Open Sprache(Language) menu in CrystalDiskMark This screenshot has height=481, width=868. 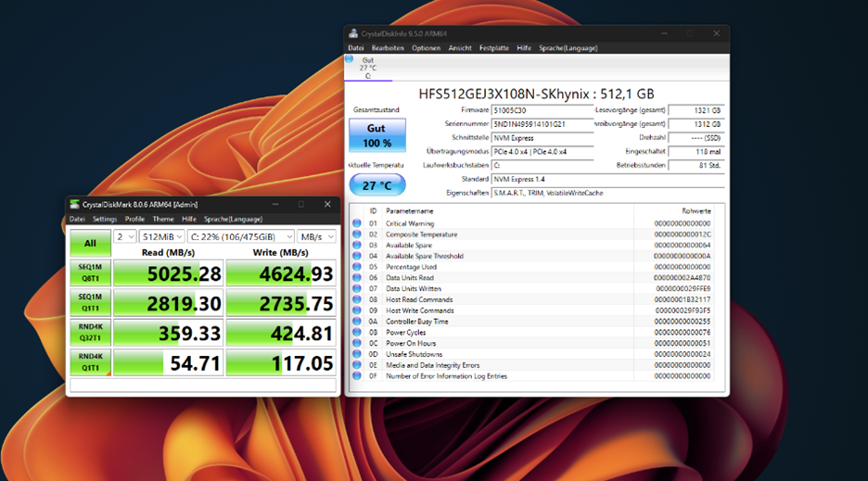pos(233,220)
